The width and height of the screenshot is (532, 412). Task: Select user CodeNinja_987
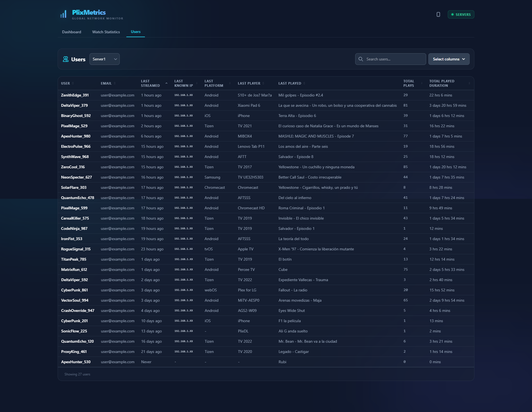pyautogui.click(x=74, y=228)
